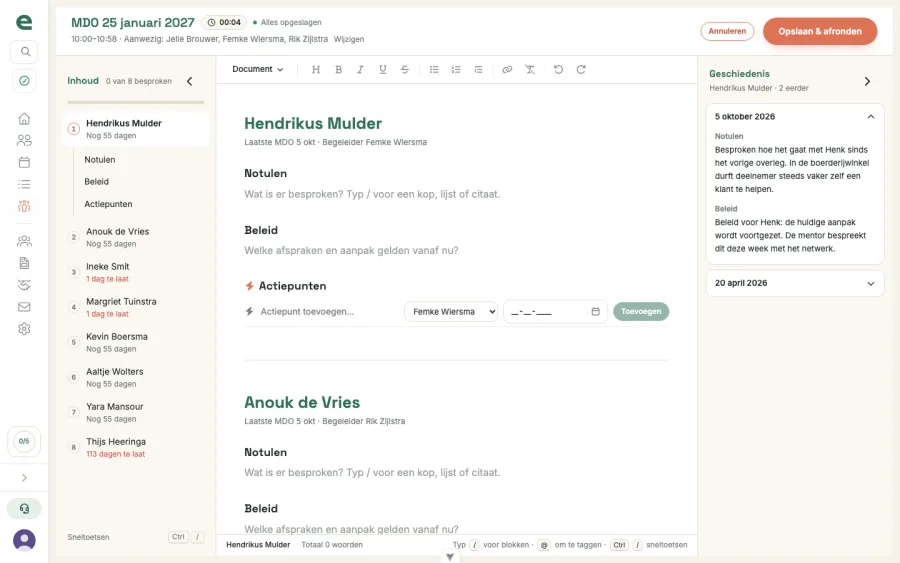Click the Toevoegen action point button
Image resolution: width=900 pixels, height=563 pixels.
(x=641, y=312)
